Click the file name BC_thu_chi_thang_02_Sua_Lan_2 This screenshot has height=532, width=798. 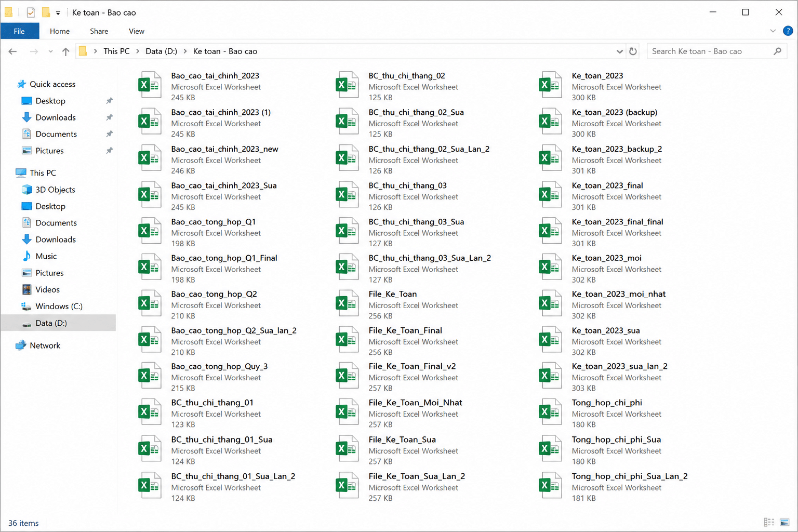429,149
